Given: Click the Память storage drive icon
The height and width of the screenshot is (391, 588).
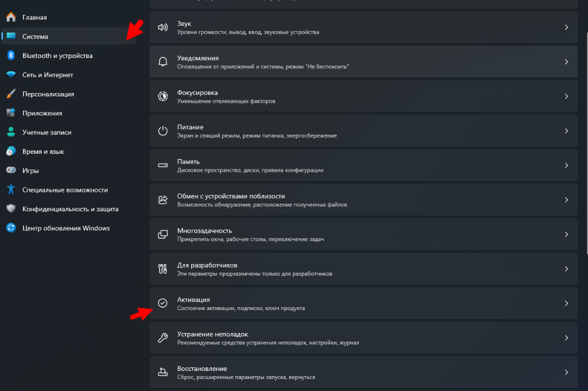Looking at the screenshot, I should click(x=163, y=165).
